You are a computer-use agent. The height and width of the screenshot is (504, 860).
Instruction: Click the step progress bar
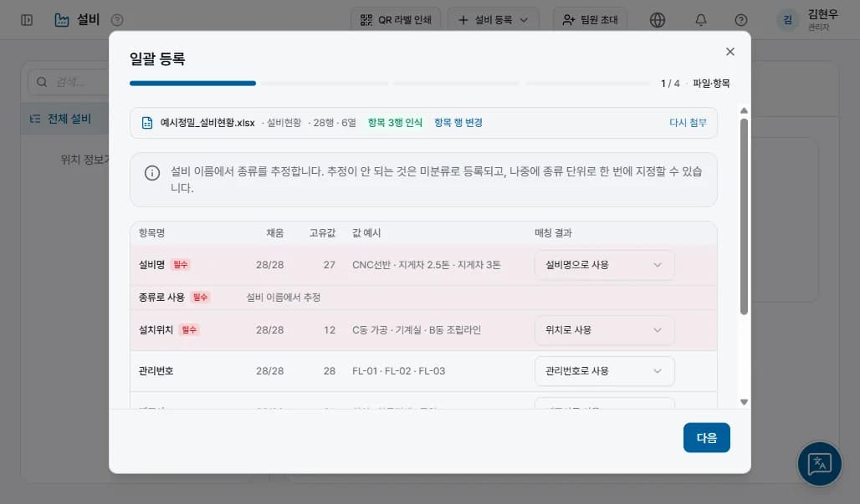click(389, 84)
